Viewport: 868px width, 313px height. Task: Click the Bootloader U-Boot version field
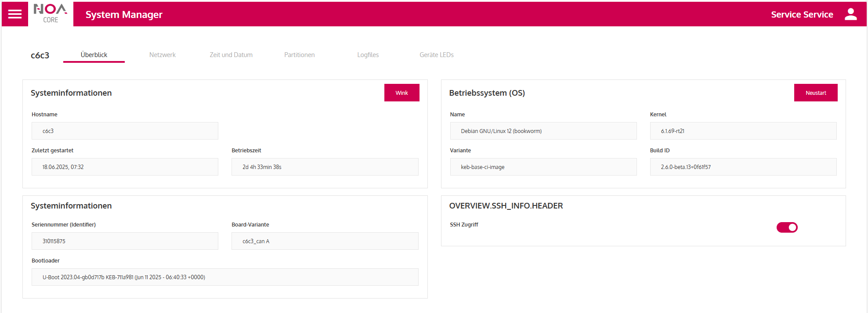(x=225, y=277)
